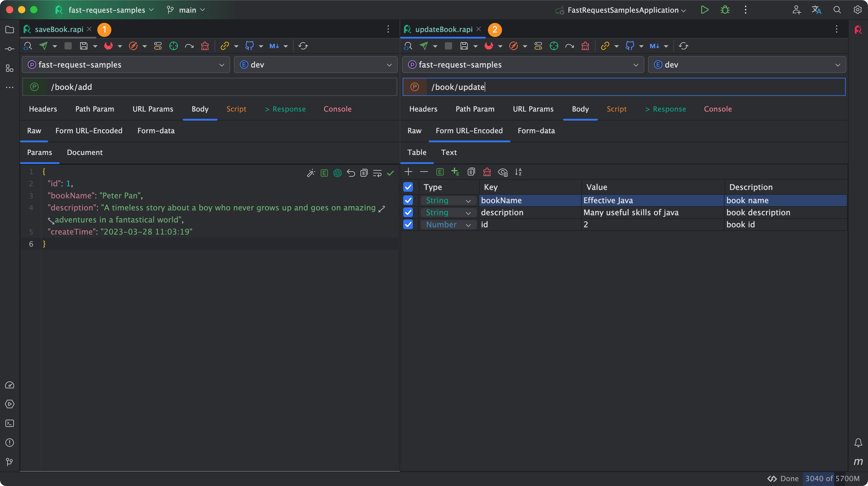Viewport: 868px width, 486px height.
Task: Toggle the select-all checkbox in table header
Action: (x=408, y=187)
